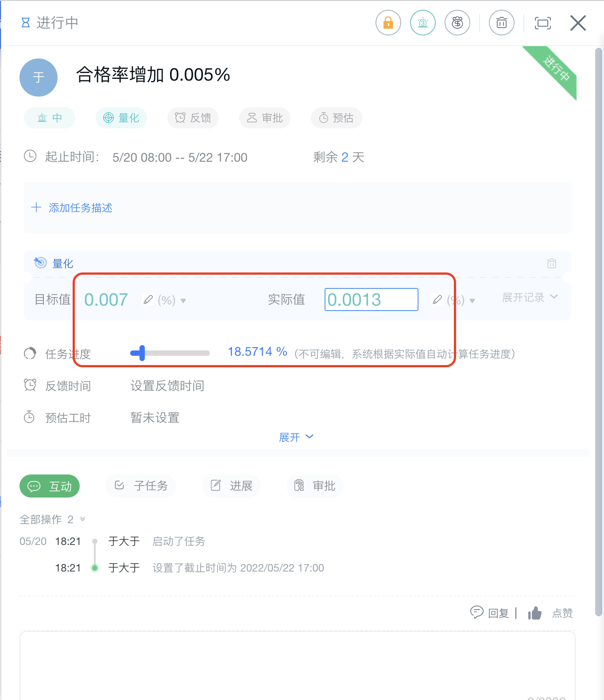Toggle the 量化 tag
This screenshot has height=700, width=604.
pyautogui.click(x=121, y=118)
